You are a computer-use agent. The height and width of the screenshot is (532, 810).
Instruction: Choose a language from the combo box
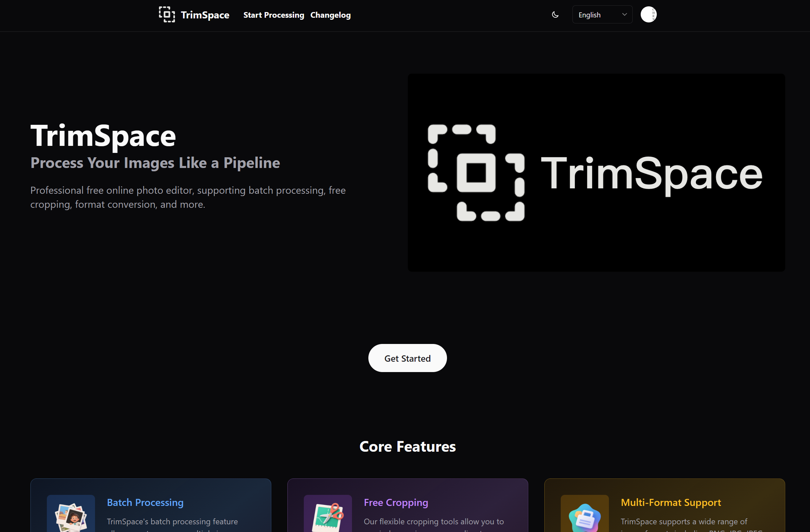click(602, 14)
